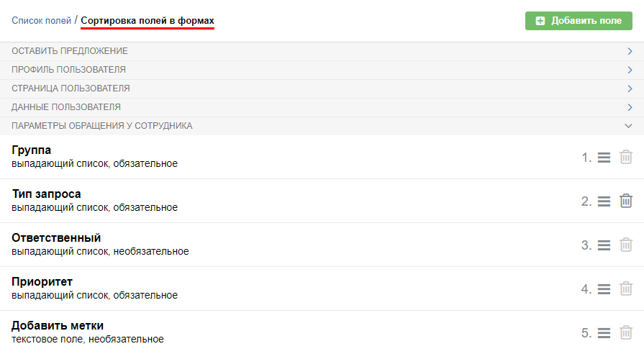Click trash icon for Ответственный field

click(x=626, y=245)
